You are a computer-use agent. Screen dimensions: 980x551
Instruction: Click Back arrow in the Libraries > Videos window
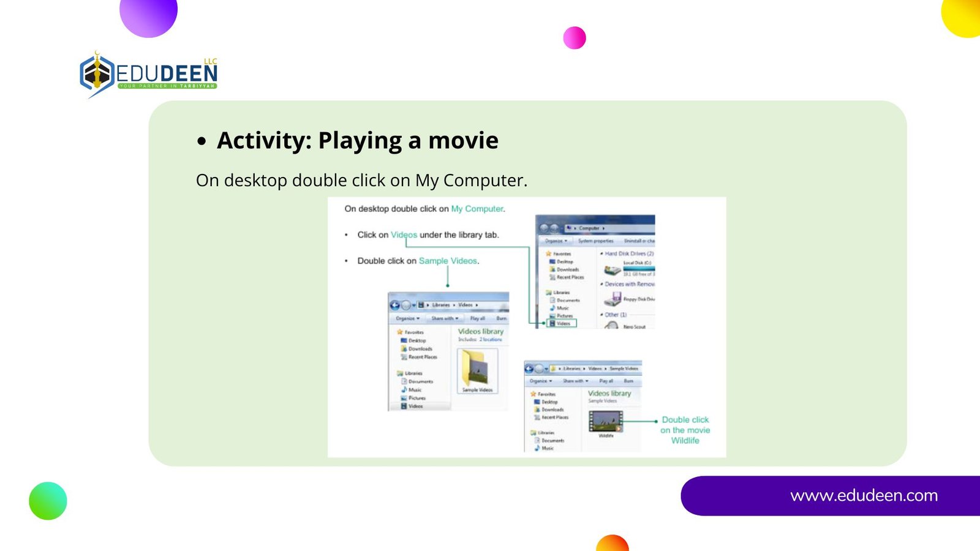tap(395, 305)
